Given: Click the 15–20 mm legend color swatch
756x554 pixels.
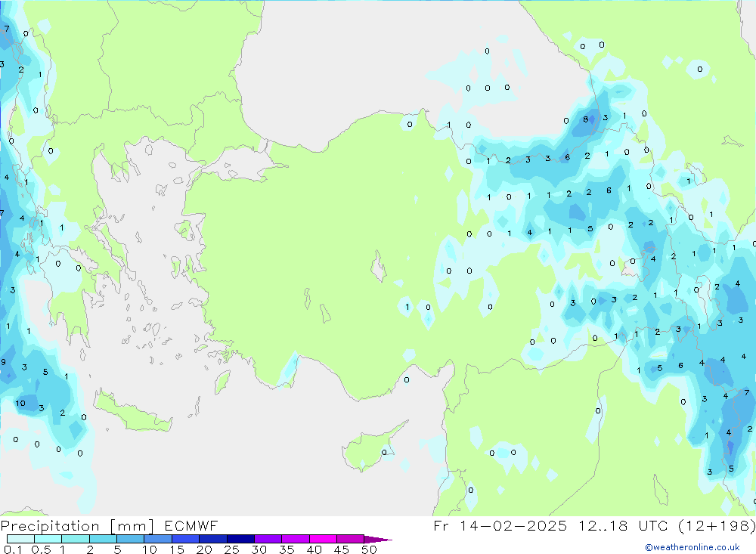Looking at the screenshot, I should click(x=186, y=539).
